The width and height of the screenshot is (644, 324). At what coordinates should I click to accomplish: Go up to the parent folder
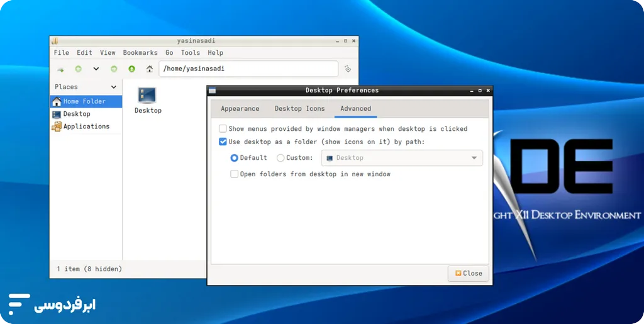[x=131, y=69]
